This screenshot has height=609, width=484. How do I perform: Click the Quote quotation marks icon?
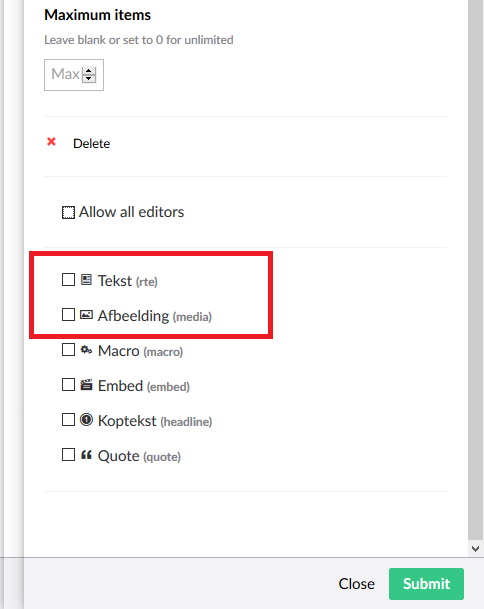tap(86, 455)
